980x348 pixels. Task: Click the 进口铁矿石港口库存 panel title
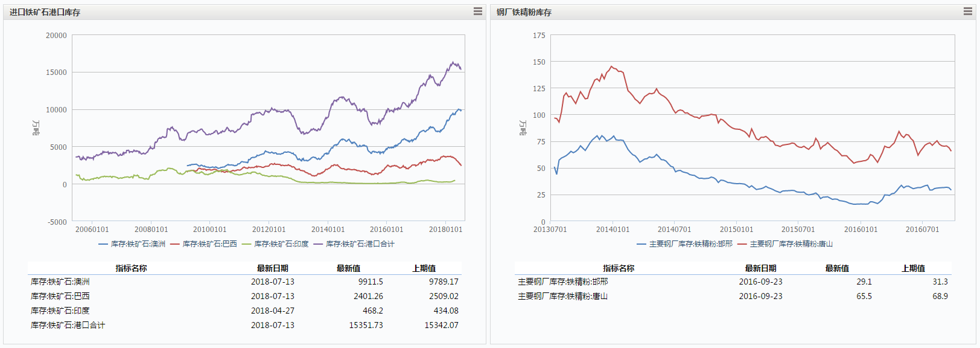pyautogui.click(x=45, y=12)
